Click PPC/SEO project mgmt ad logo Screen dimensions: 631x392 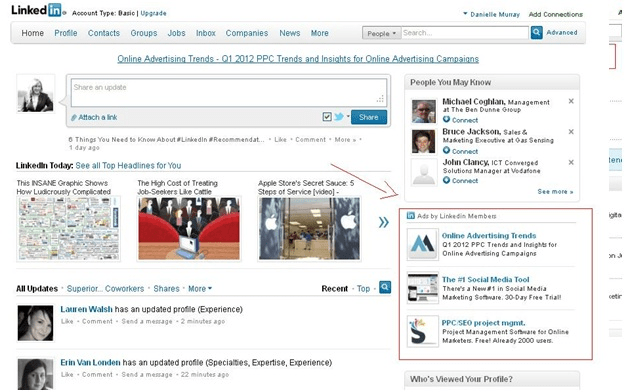tap(422, 331)
